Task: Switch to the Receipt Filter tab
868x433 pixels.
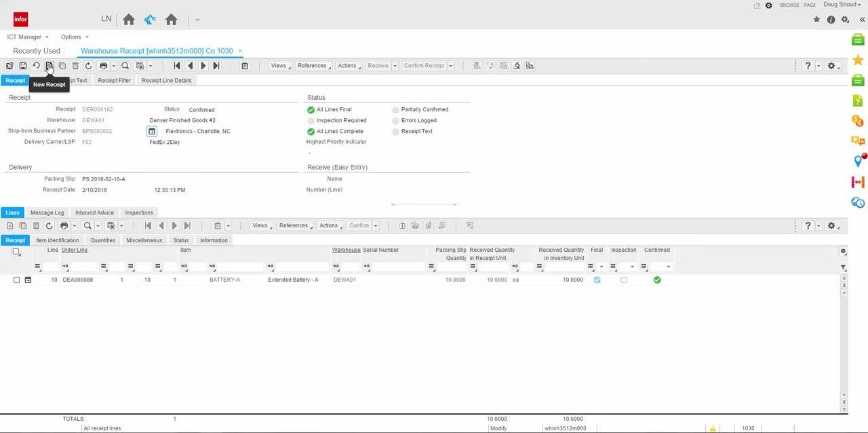Action: click(114, 80)
